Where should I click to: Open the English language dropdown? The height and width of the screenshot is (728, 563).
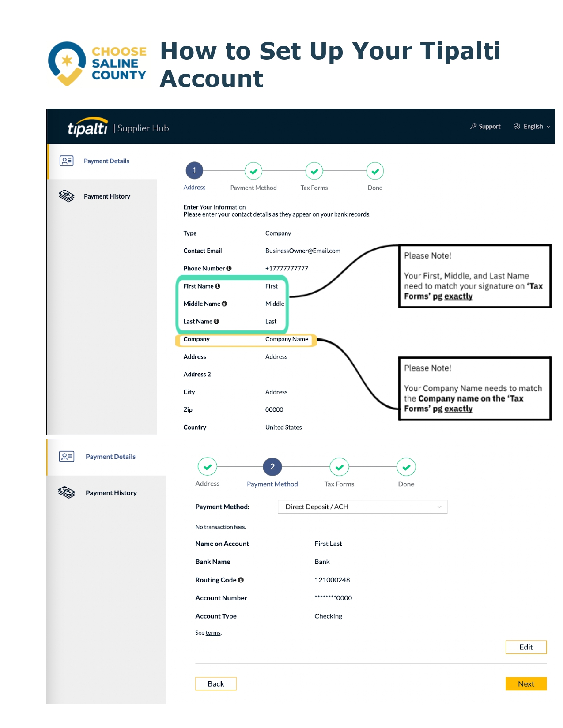point(537,126)
